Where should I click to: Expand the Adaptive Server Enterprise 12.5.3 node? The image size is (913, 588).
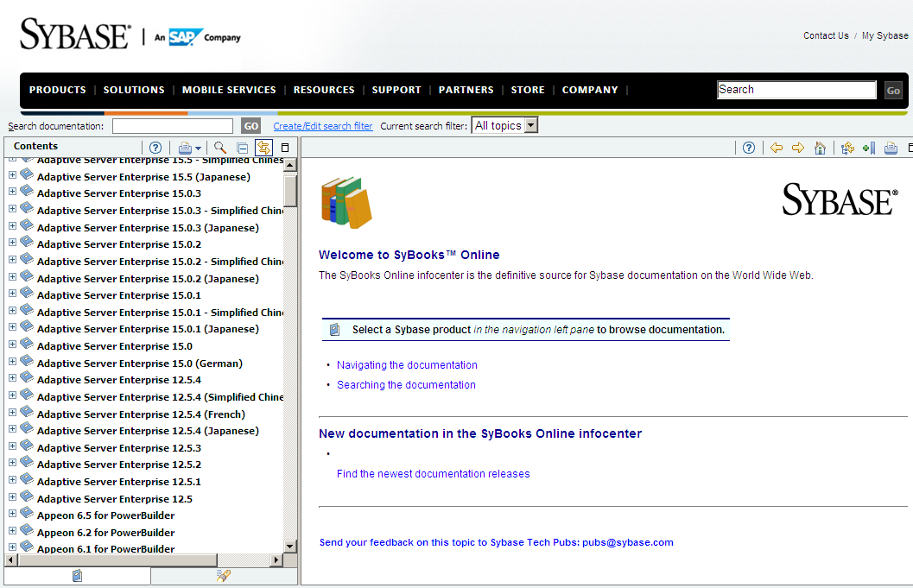pos(12,446)
